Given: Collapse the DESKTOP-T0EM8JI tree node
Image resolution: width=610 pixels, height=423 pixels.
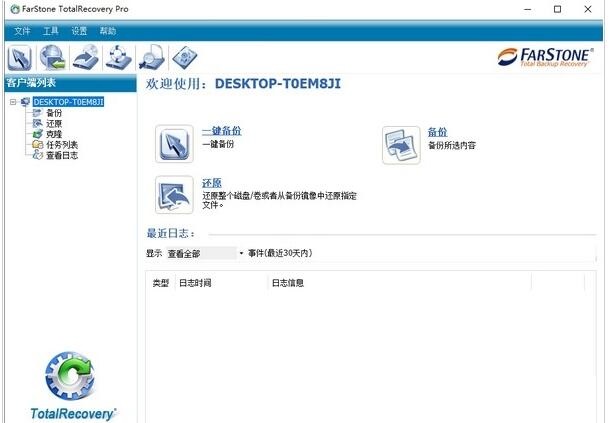Looking at the screenshot, I should pos(13,102).
